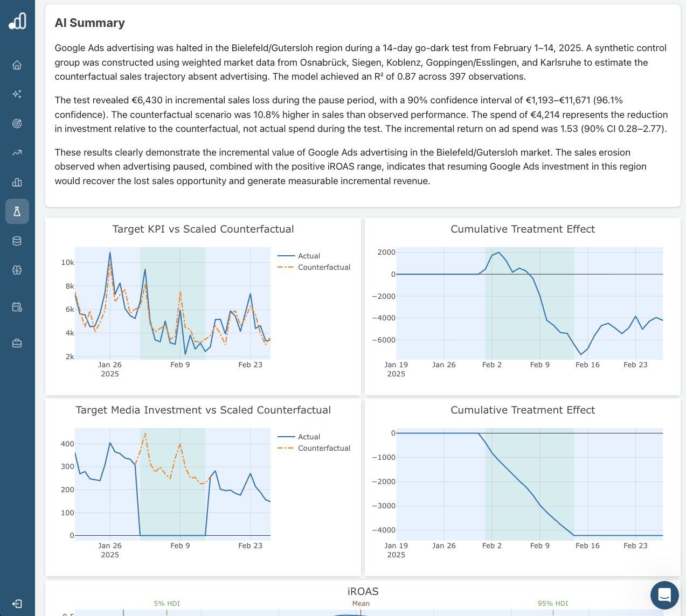Viewport: 686px width, 616px height.
Task: Open the AI sparkles sidebar icon
Action: pyautogui.click(x=17, y=94)
